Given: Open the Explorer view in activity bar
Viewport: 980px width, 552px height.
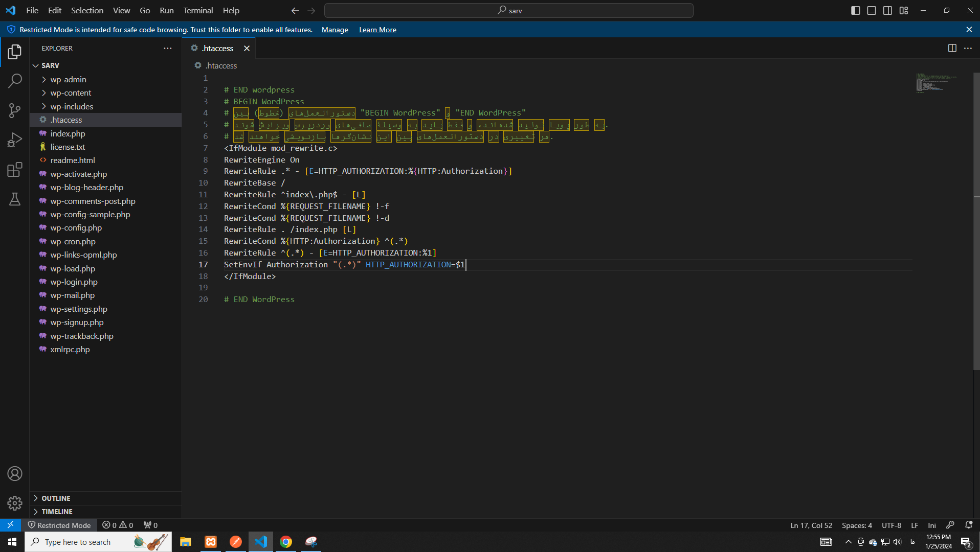Looking at the screenshot, I should [x=15, y=52].
